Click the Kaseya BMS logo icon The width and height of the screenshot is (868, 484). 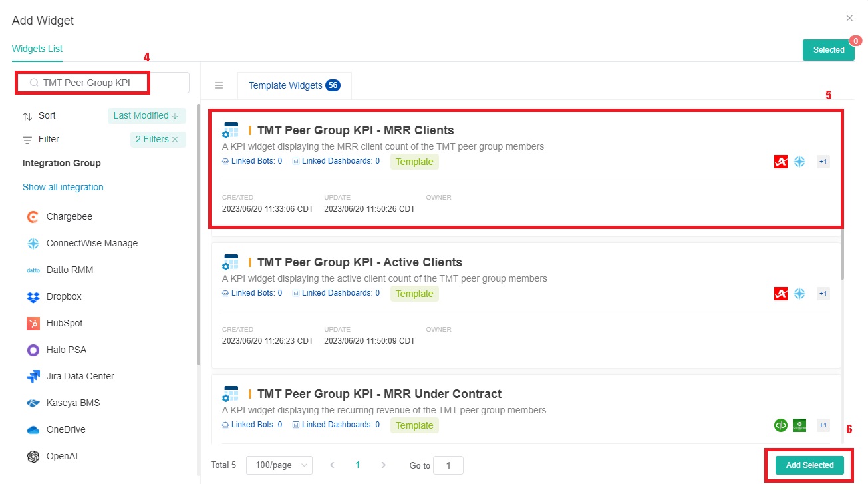coord(33,403)
